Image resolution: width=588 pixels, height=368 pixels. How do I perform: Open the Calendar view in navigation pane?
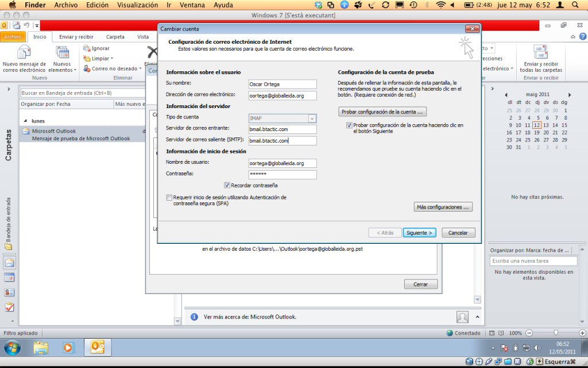tap(9, 277)
